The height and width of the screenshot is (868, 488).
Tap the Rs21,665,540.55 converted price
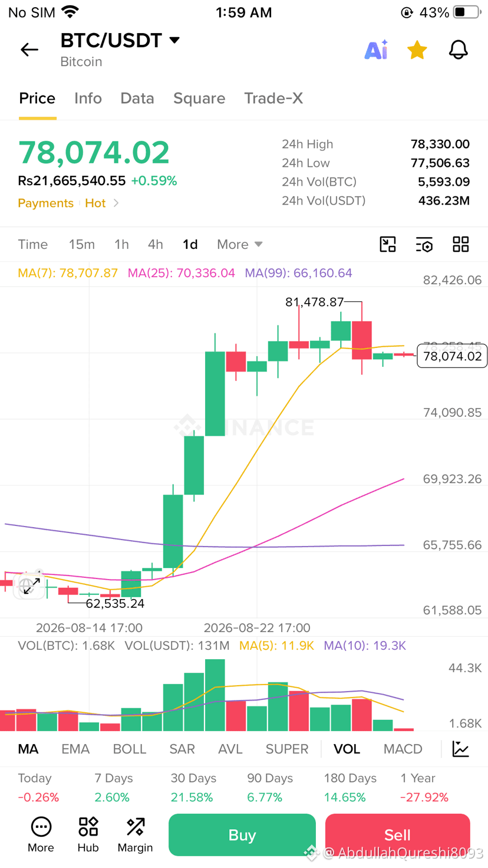click(72, 180)
